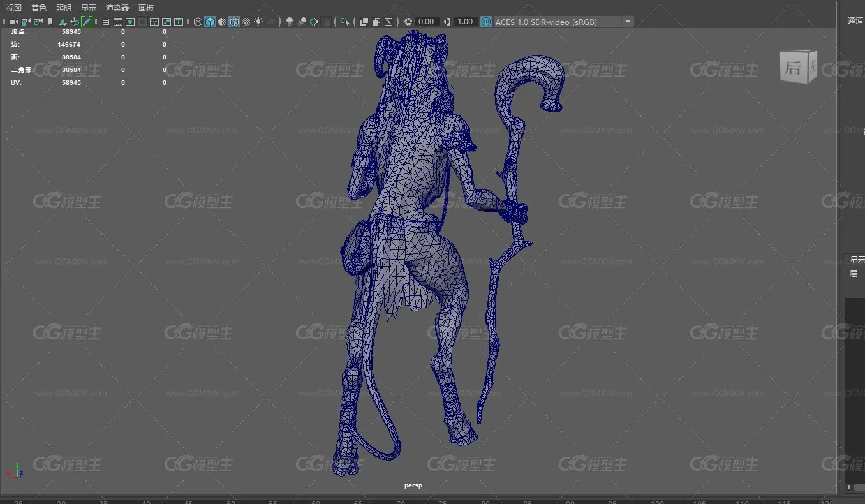
Task: Toggle the Safe Title icon
Action: point(179,22)
